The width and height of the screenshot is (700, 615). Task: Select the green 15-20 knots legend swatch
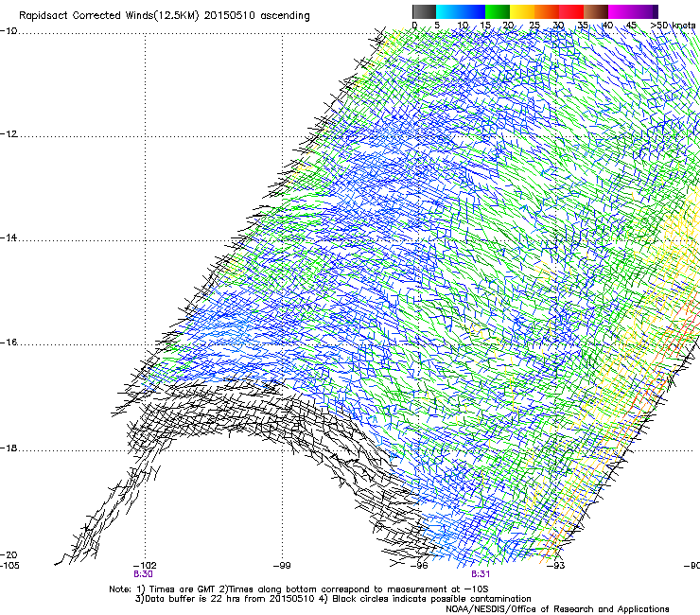(498, 11)
